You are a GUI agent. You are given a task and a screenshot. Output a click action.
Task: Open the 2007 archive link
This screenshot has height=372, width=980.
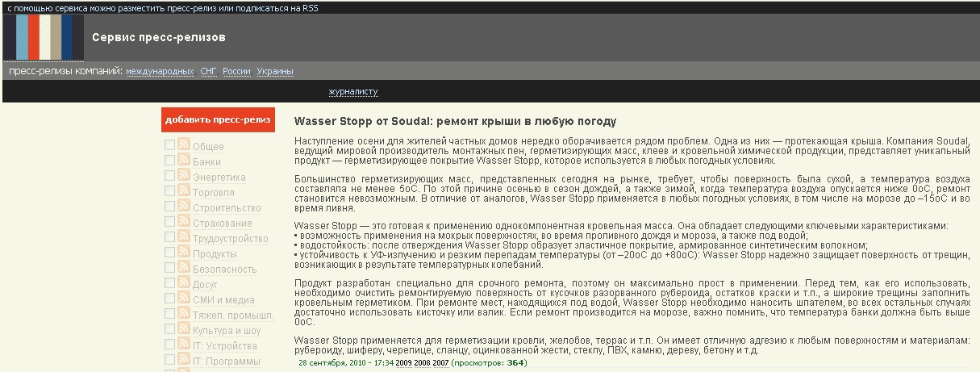(x=440, y=362)
